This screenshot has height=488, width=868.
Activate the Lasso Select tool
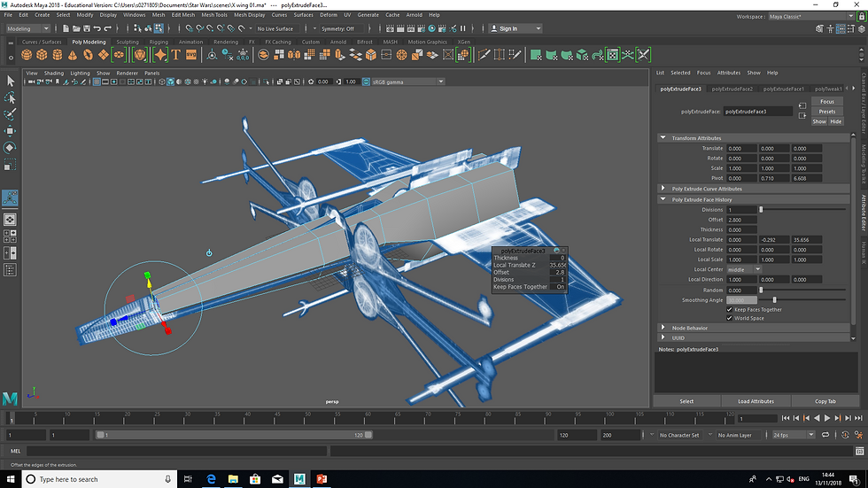pyautogui.click(x=10, y=98)
